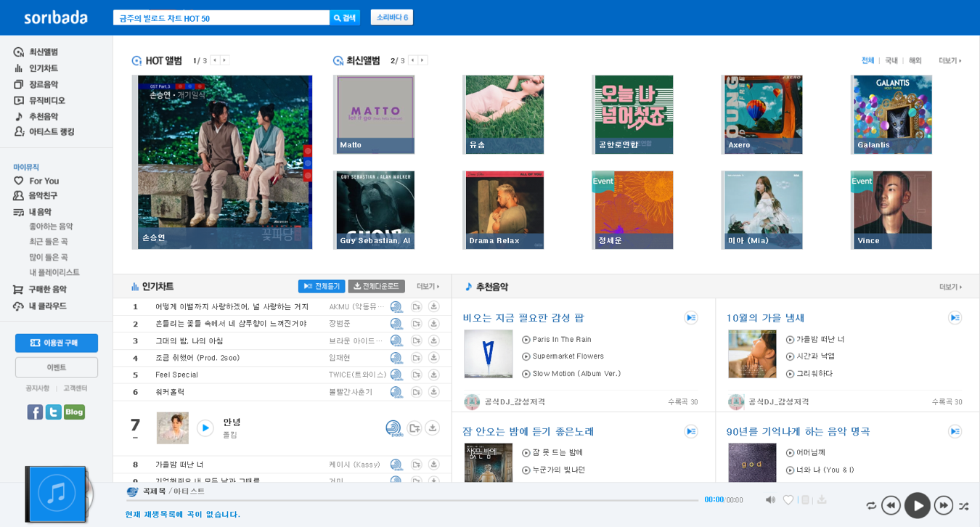Open 최근 들은 곡 list
980x527 pixels.
point(49,242)
